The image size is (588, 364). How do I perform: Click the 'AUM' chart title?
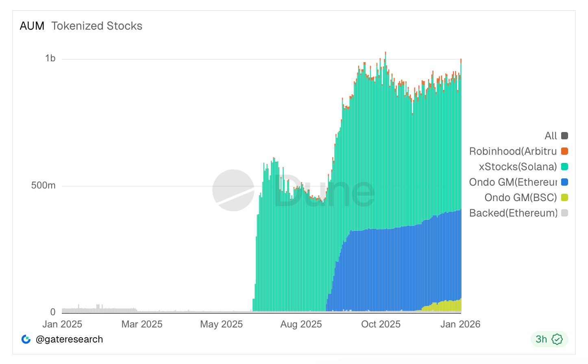point(32,25)
